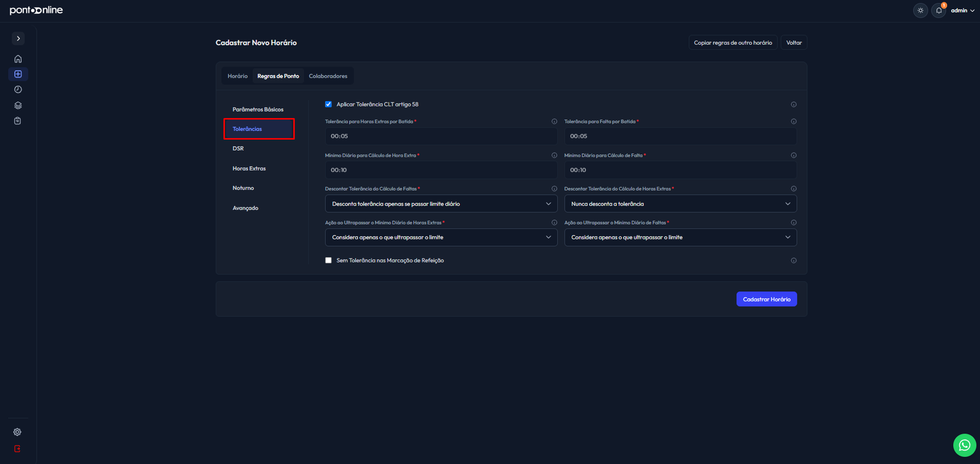Open the notifications bell
Viewport: 980px width, 464px height.
coord(939,10)
